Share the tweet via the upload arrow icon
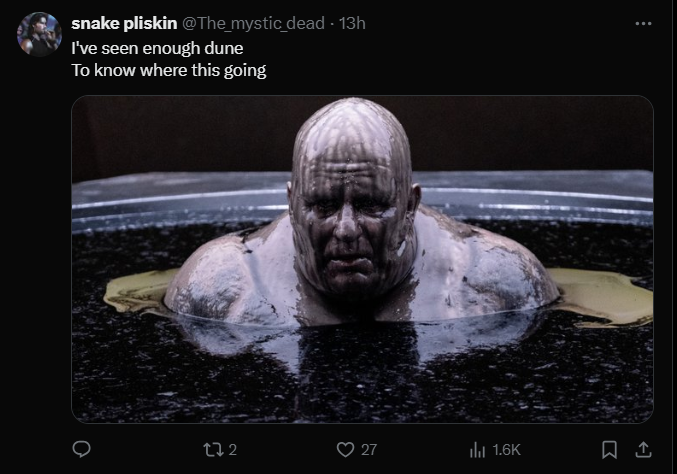The image size is (677, 474). tap(643, 449)
